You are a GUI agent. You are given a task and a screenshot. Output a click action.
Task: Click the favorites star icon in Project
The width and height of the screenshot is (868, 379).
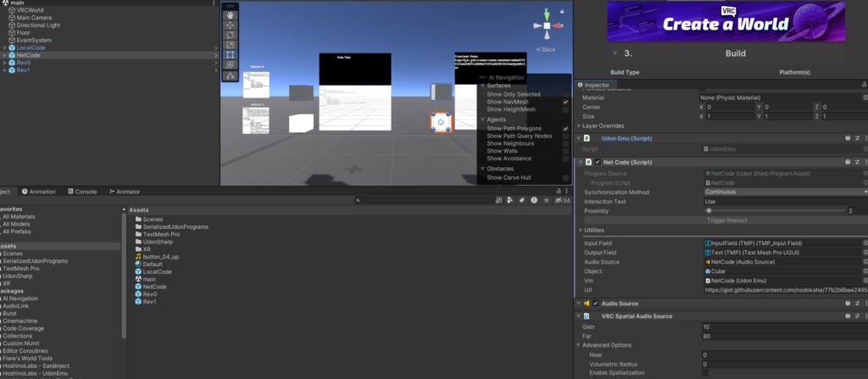(547, 200)
